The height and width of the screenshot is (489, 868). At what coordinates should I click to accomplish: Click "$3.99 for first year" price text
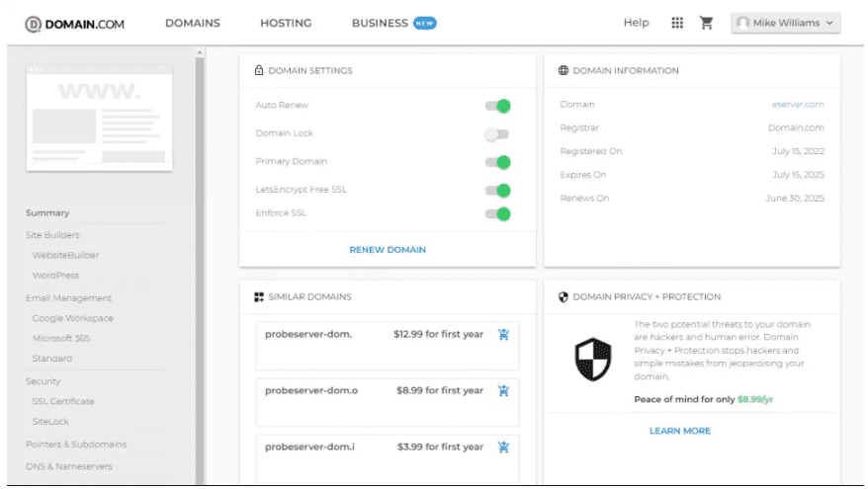440,447
